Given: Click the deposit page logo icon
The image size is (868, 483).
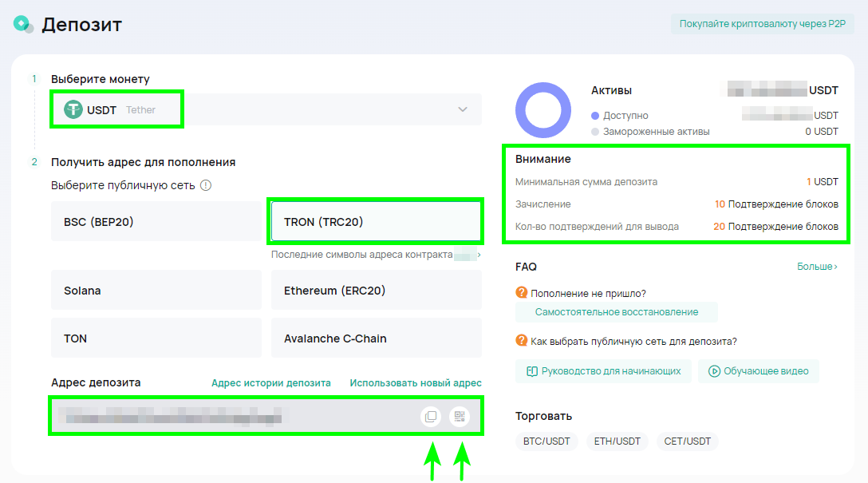Looking at the screenshot, I should click(22, 25).
